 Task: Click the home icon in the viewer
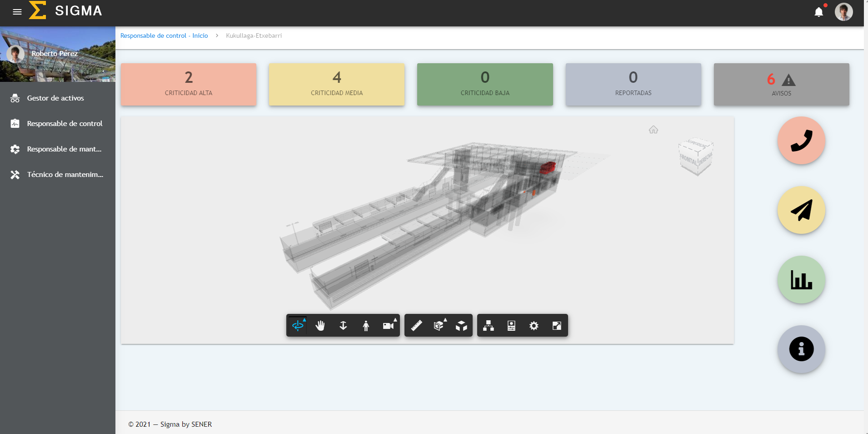pyautogui.click(x=653, y=129)
